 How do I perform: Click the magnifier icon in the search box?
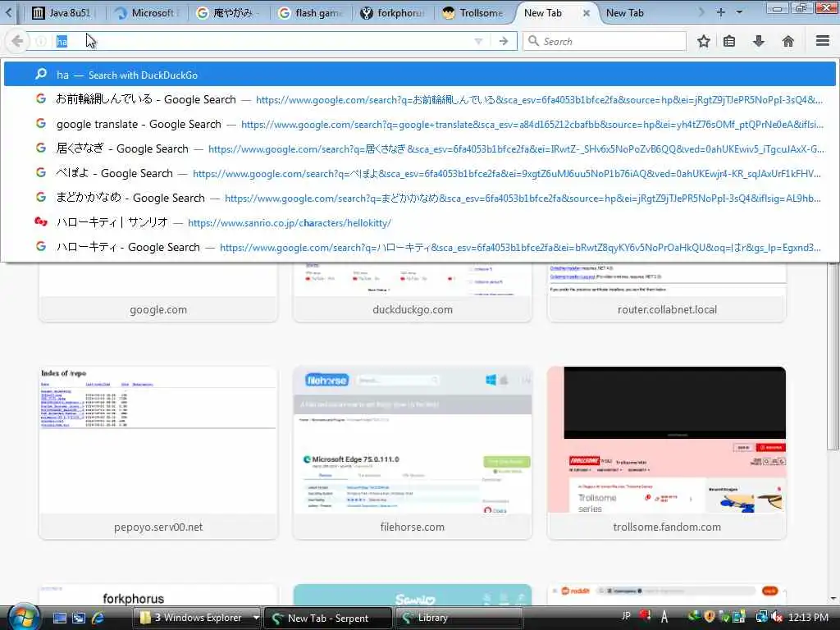[x=533, y=41]
